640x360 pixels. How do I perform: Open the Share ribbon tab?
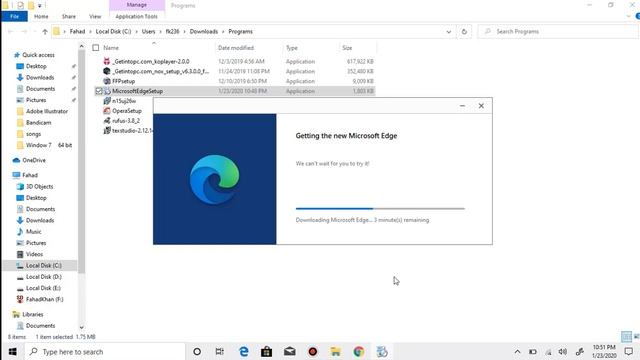pyautogui.click(x=69, y=16)
